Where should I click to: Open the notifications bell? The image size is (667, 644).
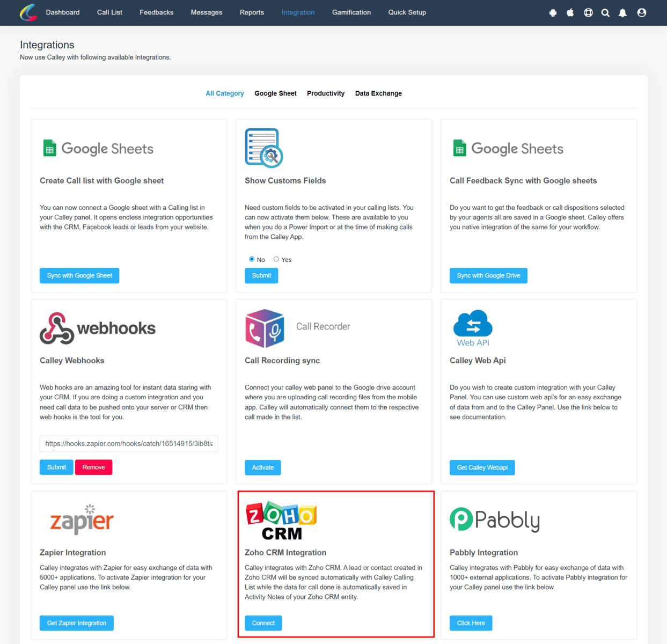[x=622, y=13]
